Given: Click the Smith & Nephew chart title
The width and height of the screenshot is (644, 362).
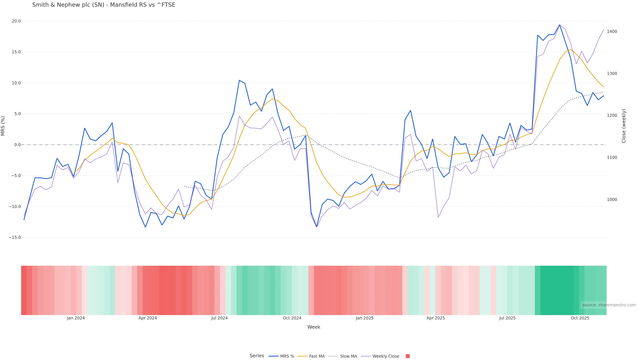Looking at the screenshot, I should coord(103,5).
